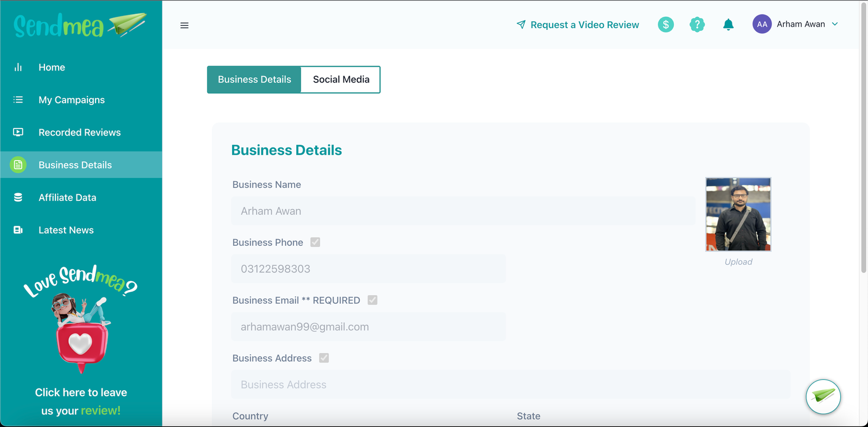Open the notifications bell
The height and width of the screenshot is (427, 868).
728,24
